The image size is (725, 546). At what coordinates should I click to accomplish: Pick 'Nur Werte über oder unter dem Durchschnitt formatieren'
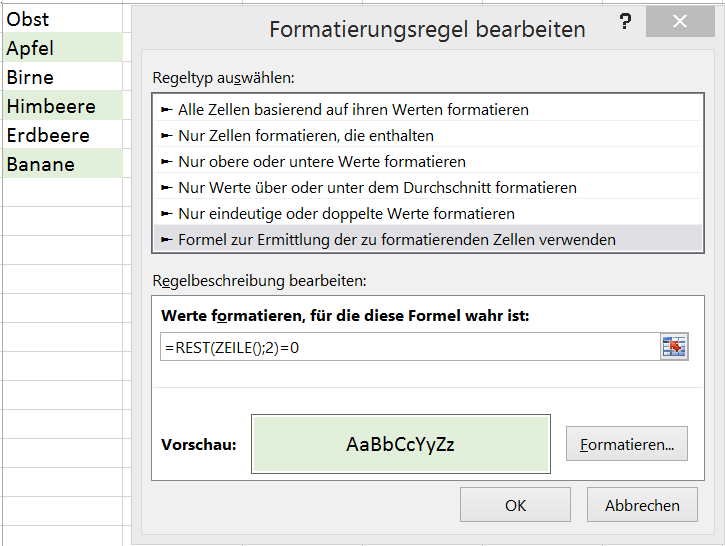click(x=428, y=187)
